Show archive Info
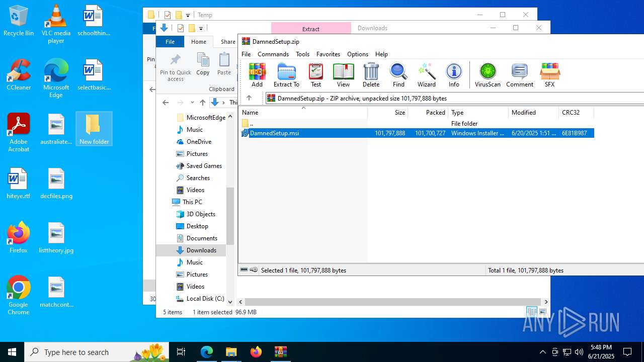Viewport: 644px width, 362px height. tap(454, 75)
